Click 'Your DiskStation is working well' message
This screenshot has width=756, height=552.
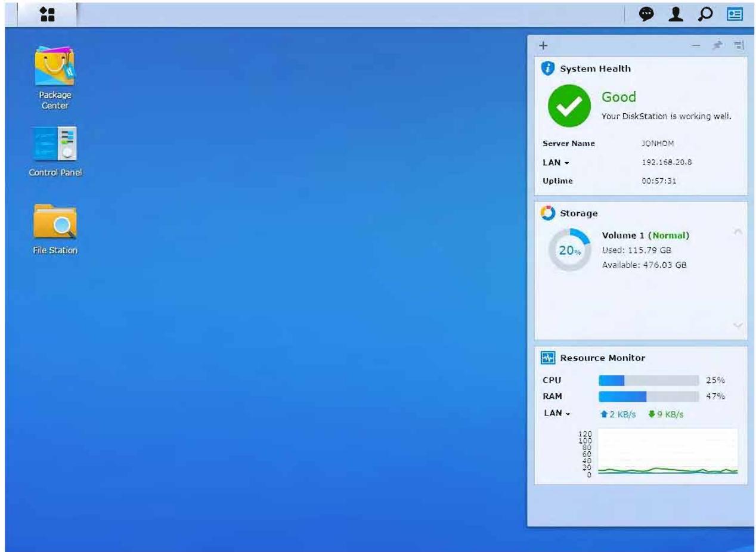(x=667, y=117)
